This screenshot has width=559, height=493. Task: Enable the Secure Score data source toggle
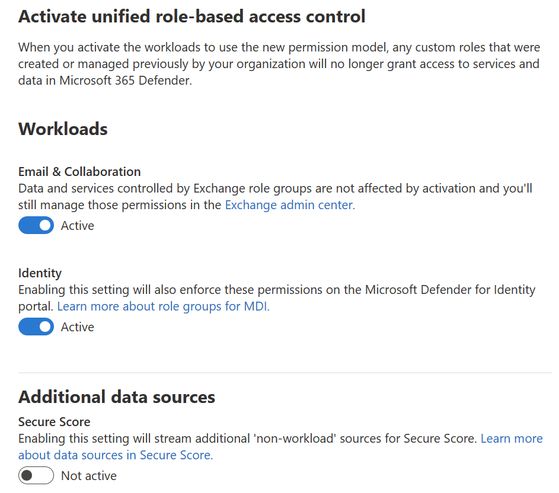click(x=36, y=475)
